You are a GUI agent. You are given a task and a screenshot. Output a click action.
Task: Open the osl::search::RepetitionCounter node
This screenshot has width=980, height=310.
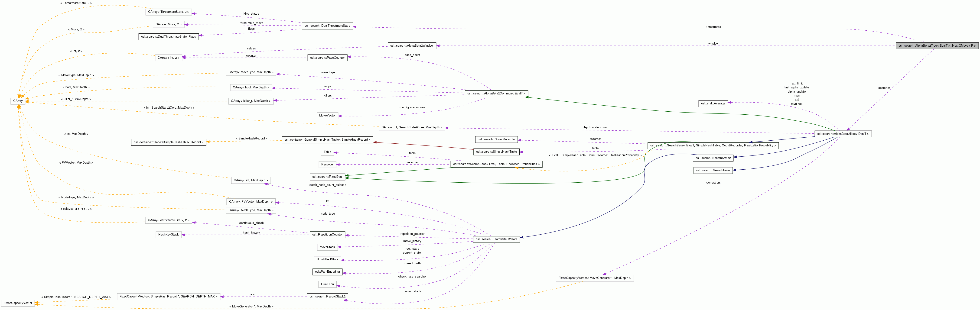point(327,235)
